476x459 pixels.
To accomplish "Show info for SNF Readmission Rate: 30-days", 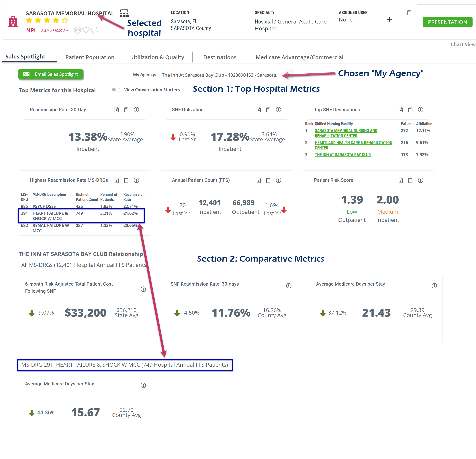I will click(x=289, y=286).
